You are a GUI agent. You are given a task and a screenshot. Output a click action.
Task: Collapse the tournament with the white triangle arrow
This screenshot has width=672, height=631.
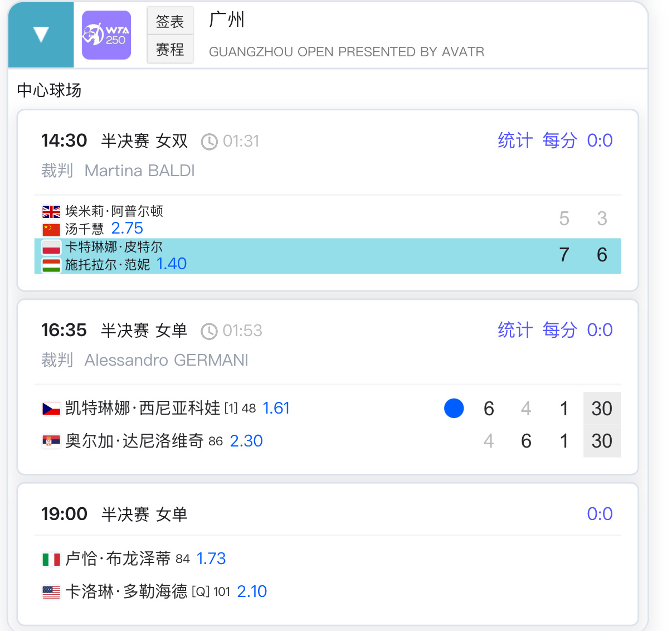tap(41, 35)
